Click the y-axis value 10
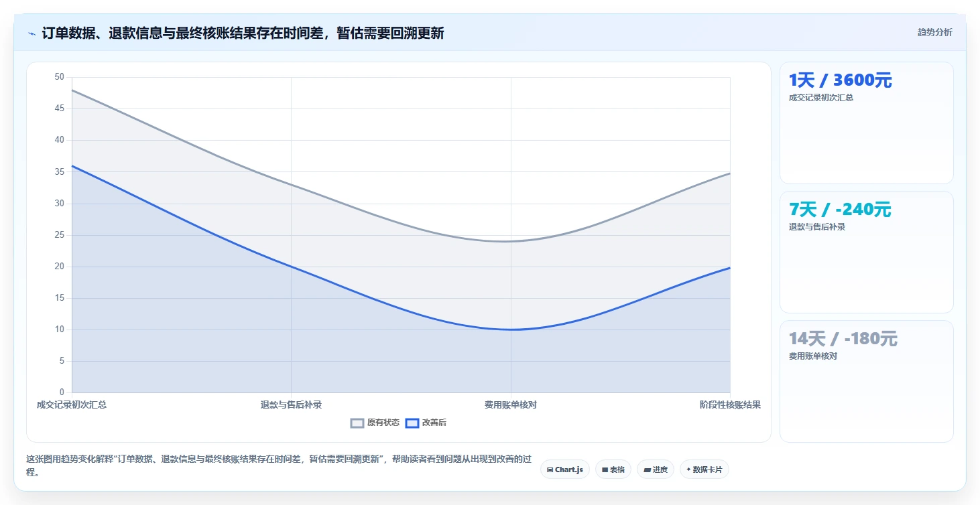The height and width of the screenshot is (505, 980). 60,329
